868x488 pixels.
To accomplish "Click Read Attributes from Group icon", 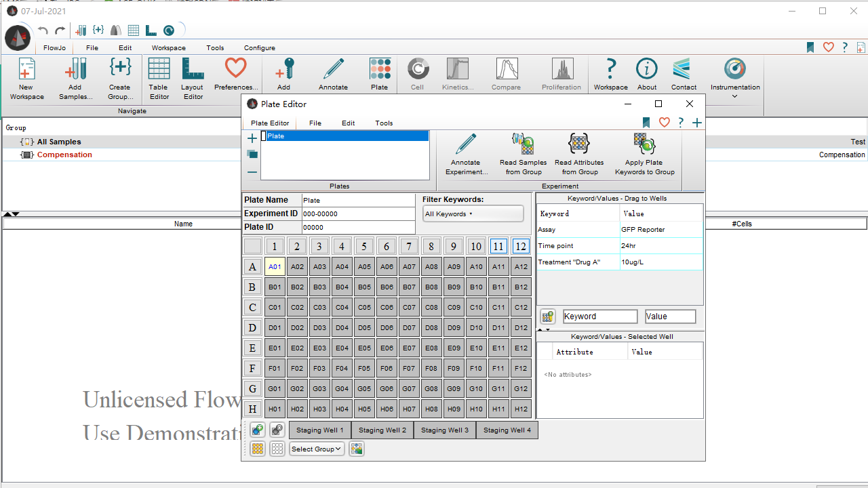I will pos(578,144).
